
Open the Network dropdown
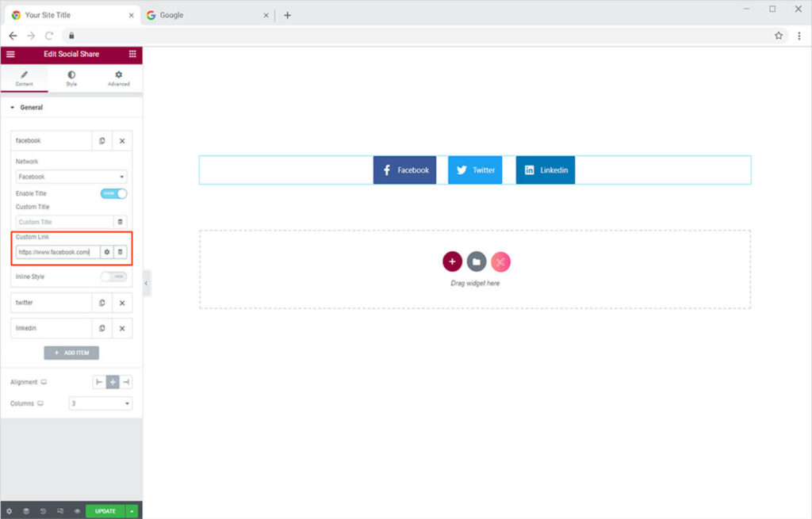click(71, 177)
